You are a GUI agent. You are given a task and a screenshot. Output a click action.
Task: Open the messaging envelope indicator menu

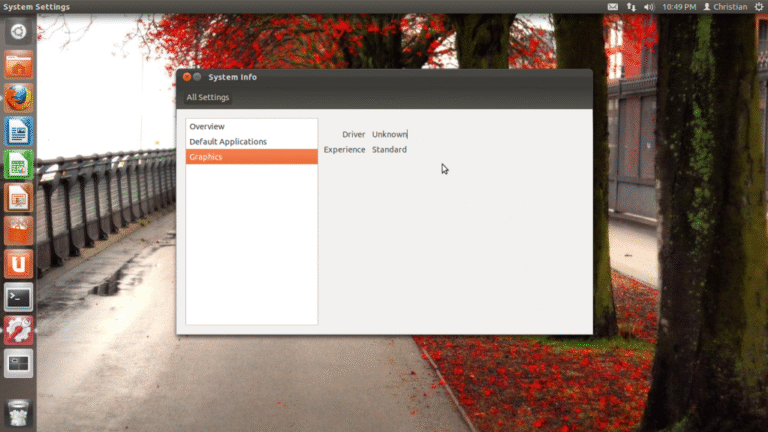pos(613,7)
